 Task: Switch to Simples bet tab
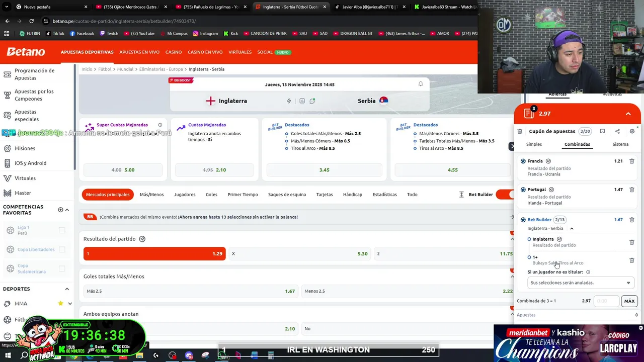tap(534, 144)
